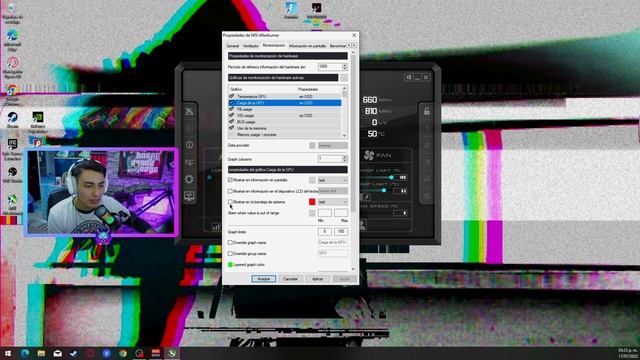Adjust the Afterburner temp limit slider
Image resolution: width=640 pixels, height=360 pixels.
[x=383, y=190]
